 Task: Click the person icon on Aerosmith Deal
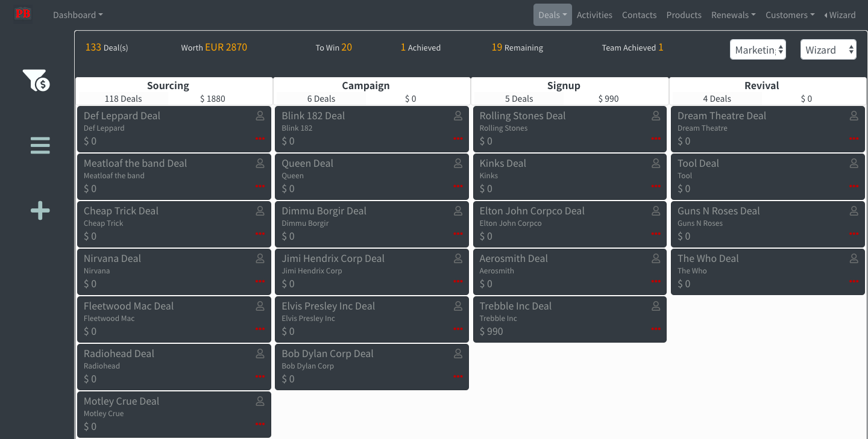click(656, 258)
